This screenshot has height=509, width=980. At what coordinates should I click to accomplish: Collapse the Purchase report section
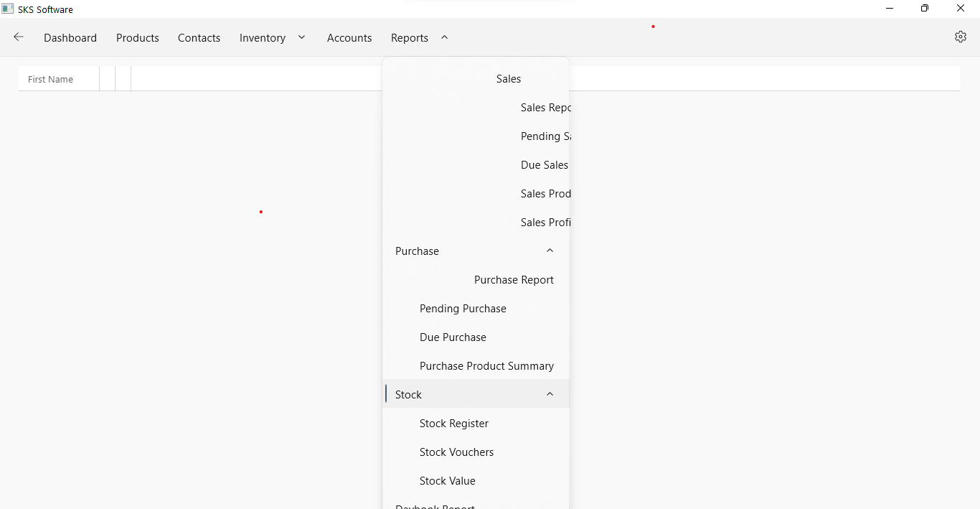[550, 251]
